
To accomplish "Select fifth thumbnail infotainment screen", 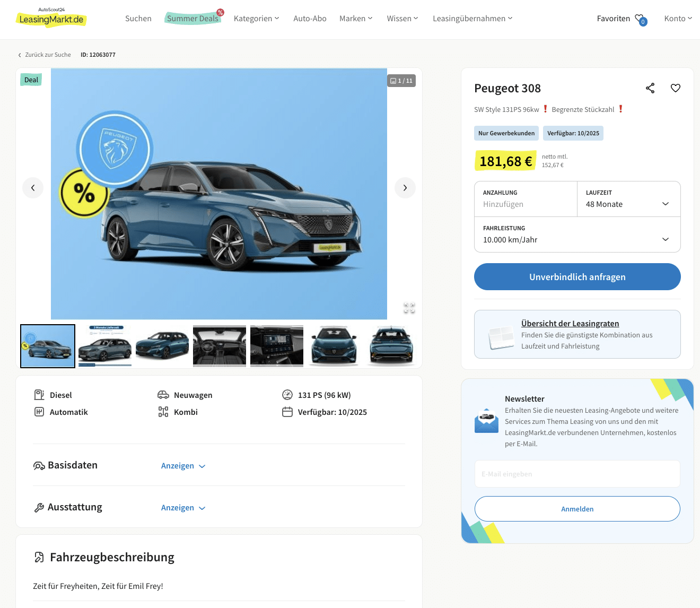I will coord(277,346).
